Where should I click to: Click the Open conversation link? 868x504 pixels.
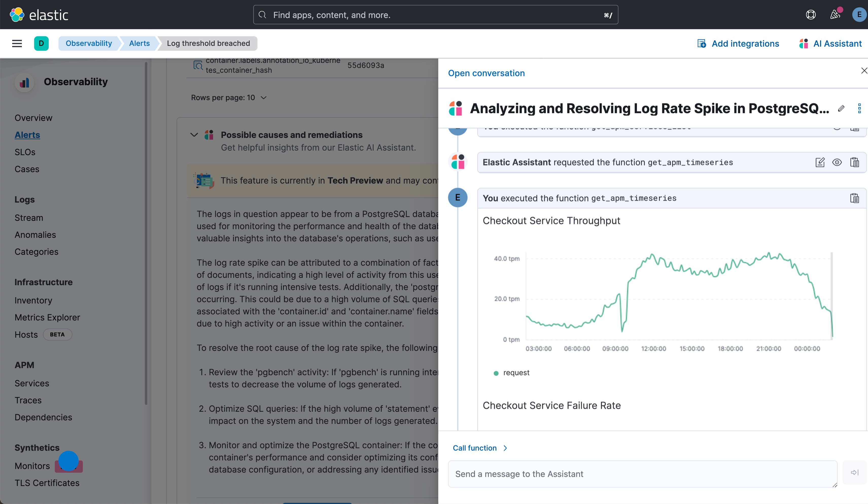(486, 73)
